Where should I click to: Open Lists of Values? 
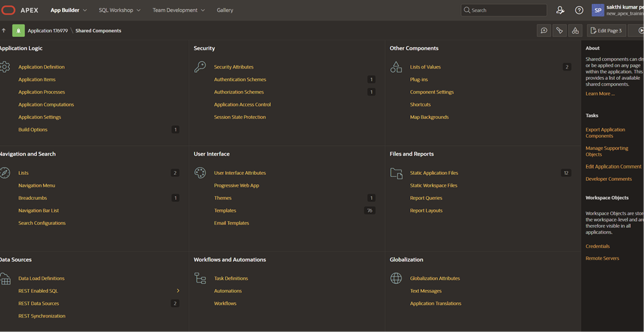425,67
